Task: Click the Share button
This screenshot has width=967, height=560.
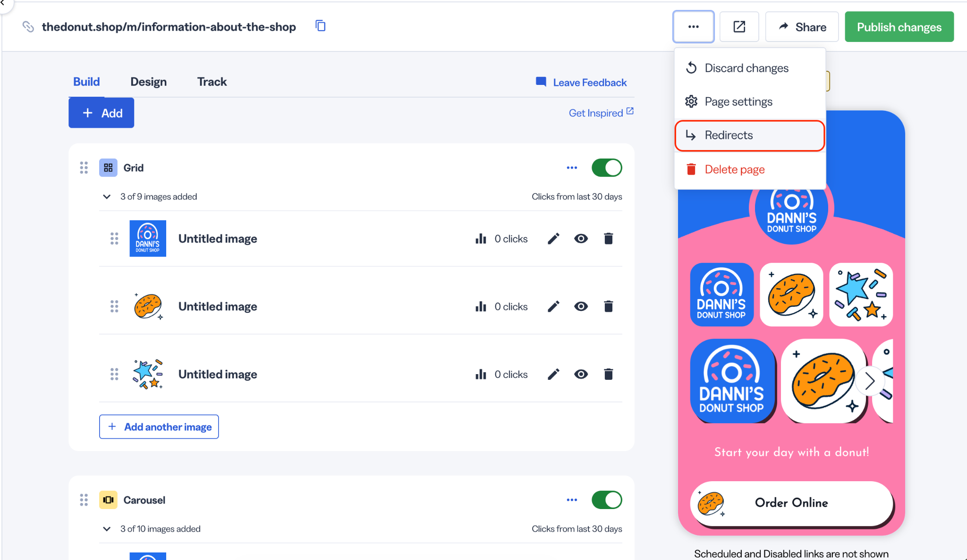Action: click(802, 27)
